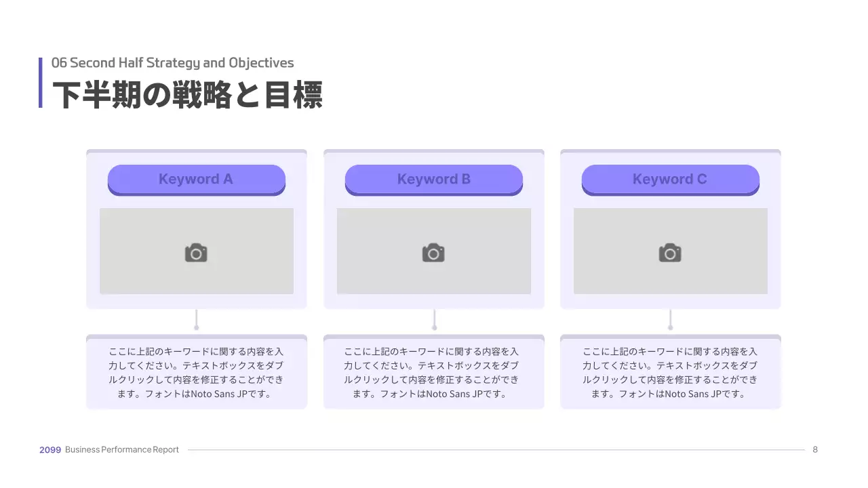The width and height of the screenshot is (868, 488).
Task: Click the camera icon under Keyword C
Action: click(670, 253)
